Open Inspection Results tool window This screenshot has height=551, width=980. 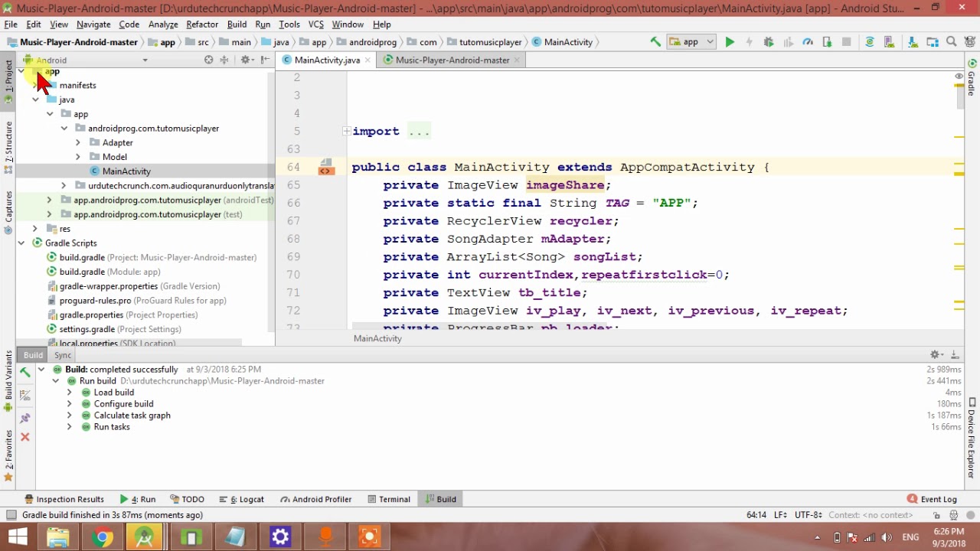pos(64,499)
